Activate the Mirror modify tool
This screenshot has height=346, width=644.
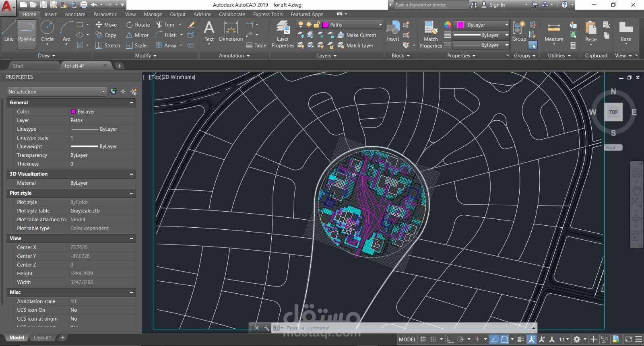137,35
